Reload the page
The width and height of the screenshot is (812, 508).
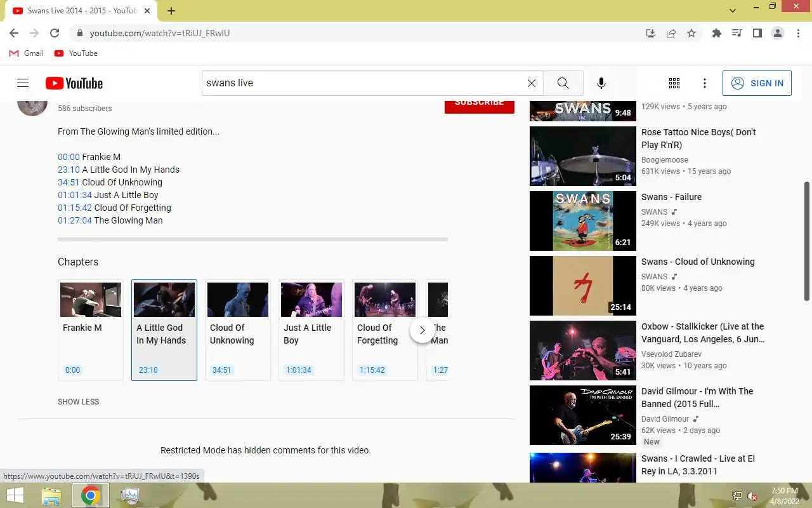click(x=55, y=33)
